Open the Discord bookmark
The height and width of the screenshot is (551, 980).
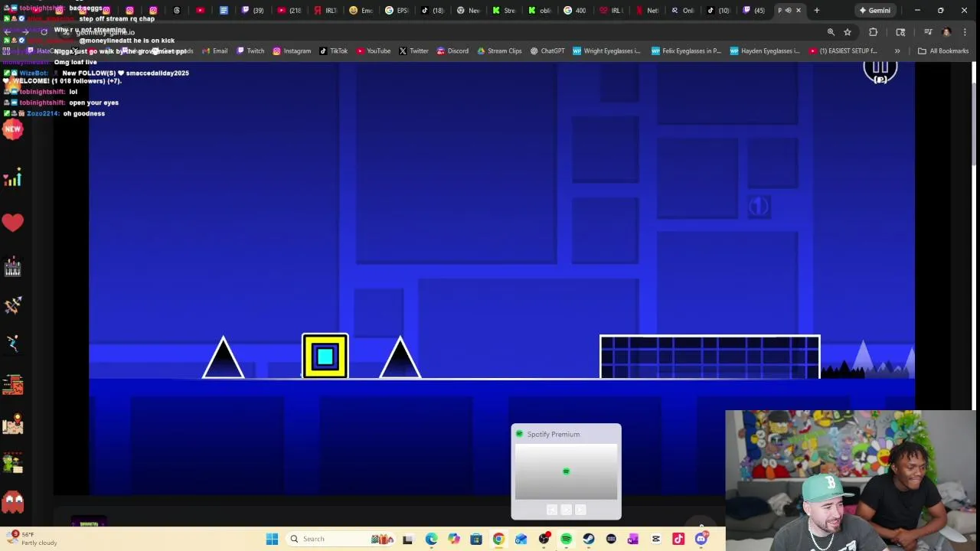click(452, 51)
